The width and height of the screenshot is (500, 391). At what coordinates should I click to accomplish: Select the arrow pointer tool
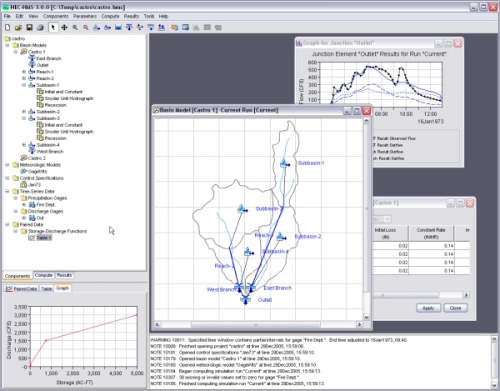pyautogui.click(x=53, y=27)
